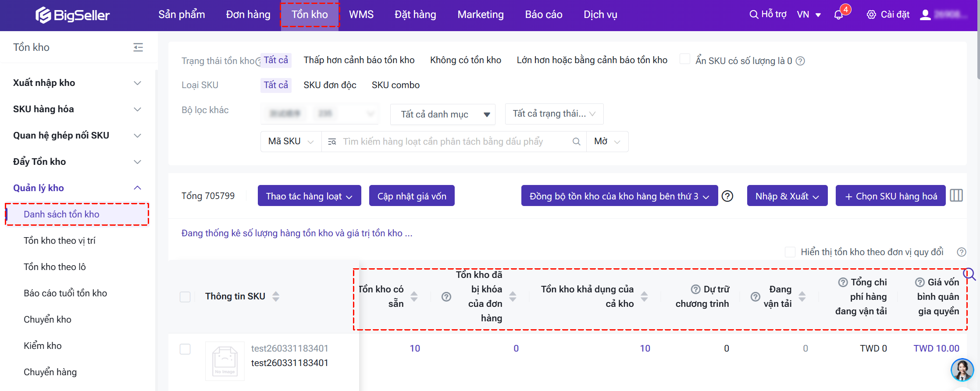Image resolution: width=980 pixels, height=391 pixels.
Task: Toggle Hiển thị tồn kho theo đơn vị quy đổi
Action: tap(790, 252)
